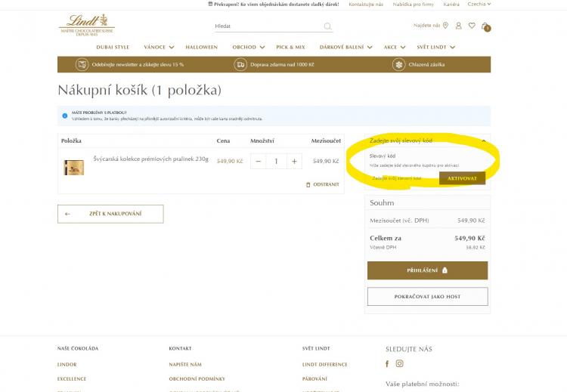
Task: Click newsletter 15 % discount banner text
Action: [x=138, y=65]
